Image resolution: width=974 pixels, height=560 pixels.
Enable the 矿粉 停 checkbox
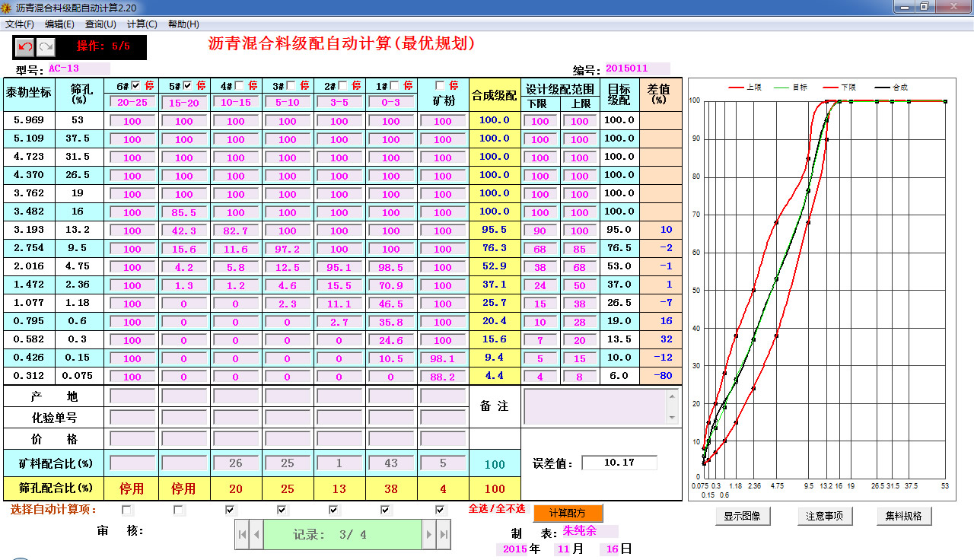(439, 85)
